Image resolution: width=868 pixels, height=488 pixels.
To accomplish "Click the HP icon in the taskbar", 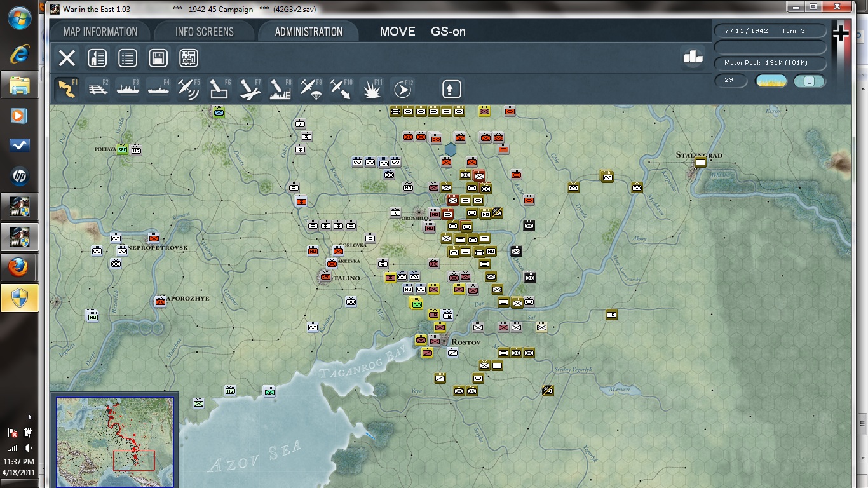I will coord(19,177).
